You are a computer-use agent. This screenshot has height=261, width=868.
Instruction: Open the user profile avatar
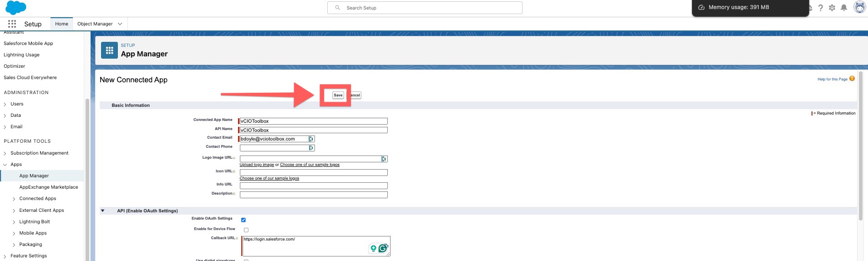[859, 7]
